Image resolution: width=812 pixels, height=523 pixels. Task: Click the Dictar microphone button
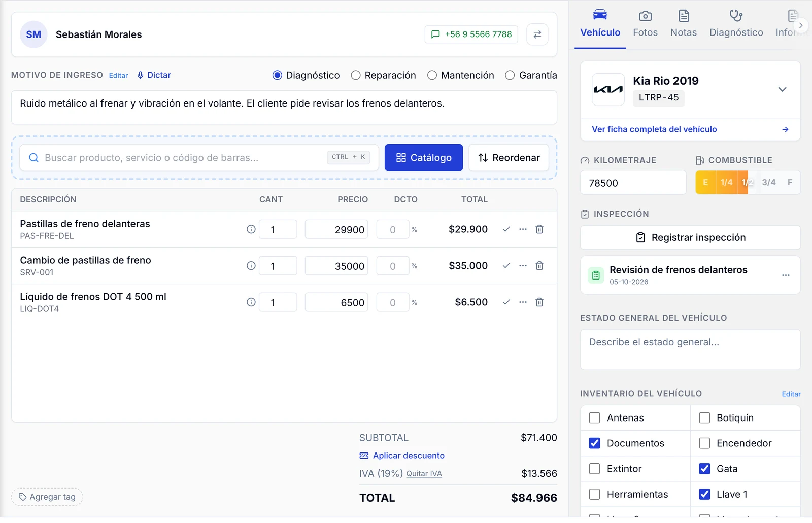tap(154, 75)
